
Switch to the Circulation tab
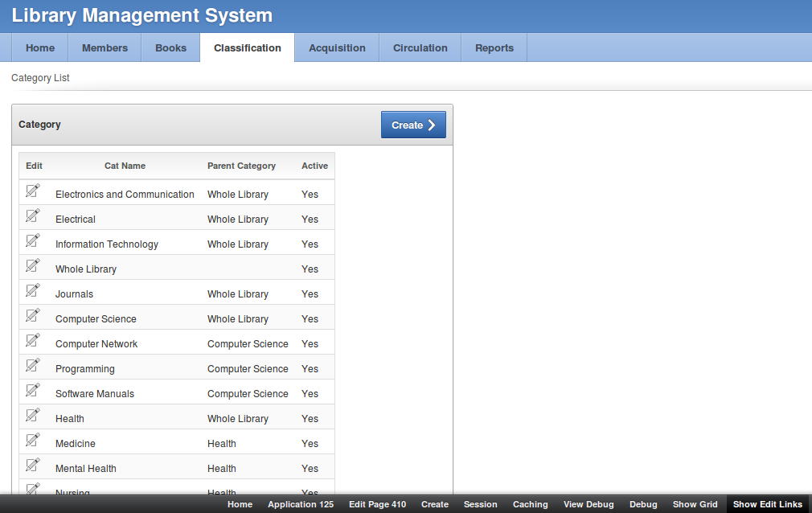point(420,47)
